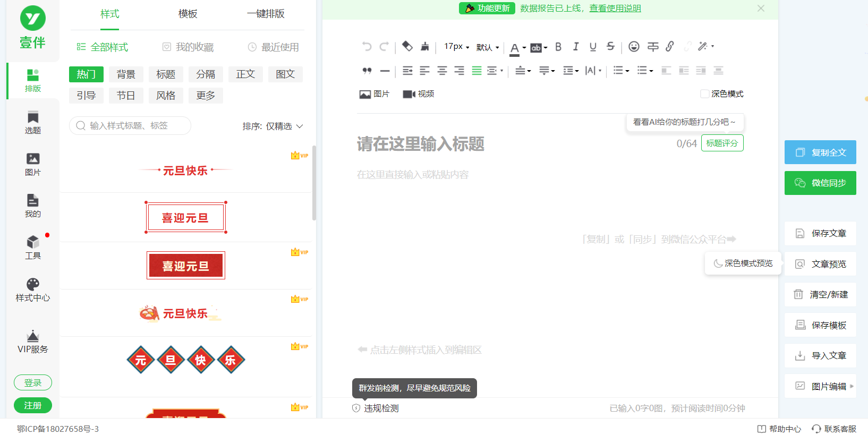868x443 pixels.
Task: Dismiss the 功能更新 notification banner
Action: pyautogui.click(x=761, y=8)
